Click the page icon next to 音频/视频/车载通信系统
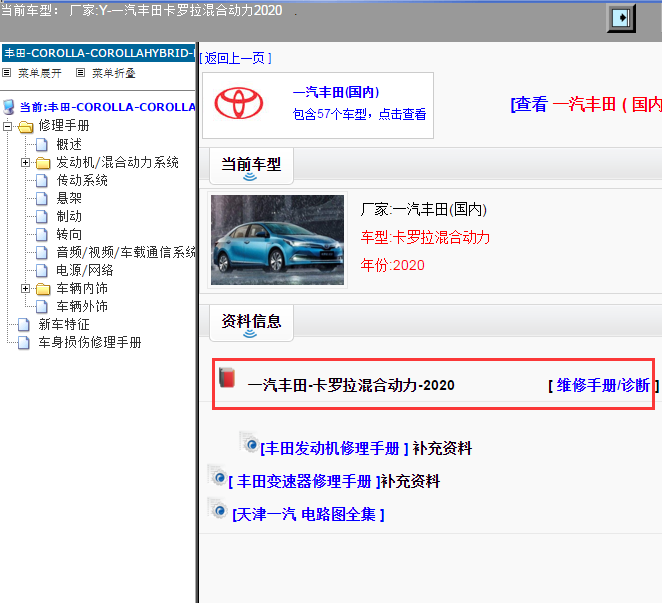The image size is (662, 603). tap(41, 253)
